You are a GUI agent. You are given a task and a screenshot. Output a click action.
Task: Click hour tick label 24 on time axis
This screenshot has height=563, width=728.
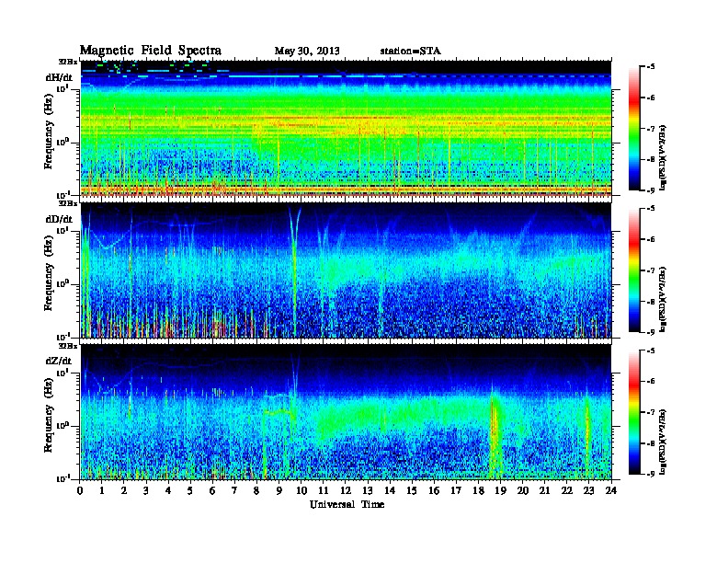click(x=611, y=490)
